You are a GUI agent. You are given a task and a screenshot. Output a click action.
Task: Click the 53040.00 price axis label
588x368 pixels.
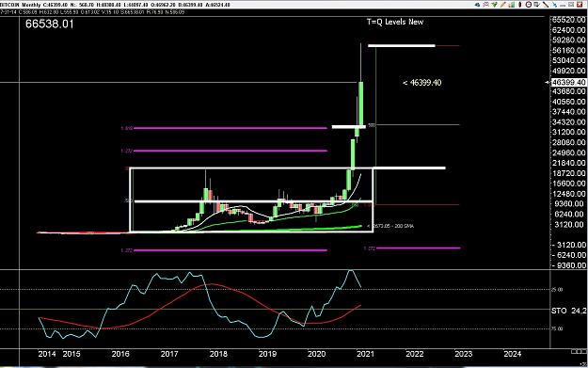[568, 60]
